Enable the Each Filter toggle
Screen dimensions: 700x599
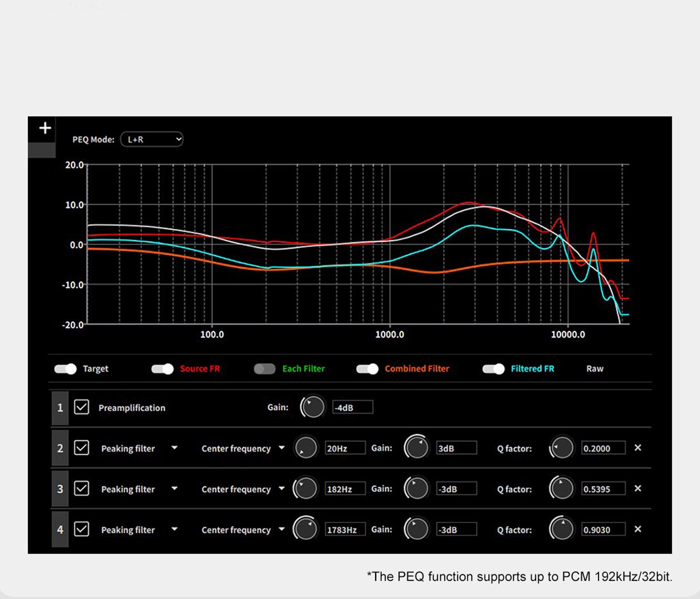click(x=265, y=369)
